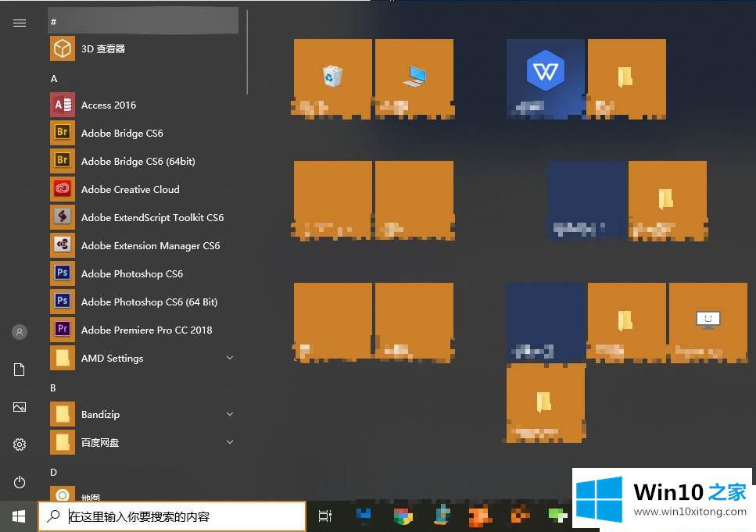The image size is (756, 532).
Task: Open the Recycle Bin tile
Action: click(333, 79)
